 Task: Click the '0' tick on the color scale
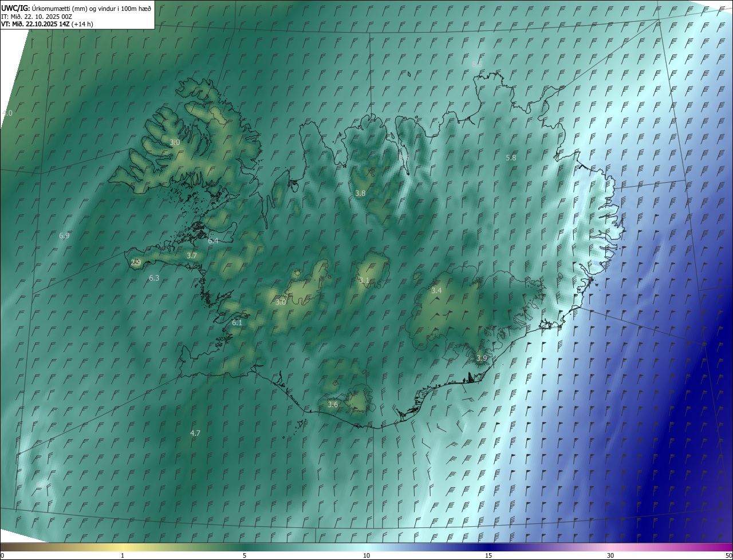coord(2,555)
